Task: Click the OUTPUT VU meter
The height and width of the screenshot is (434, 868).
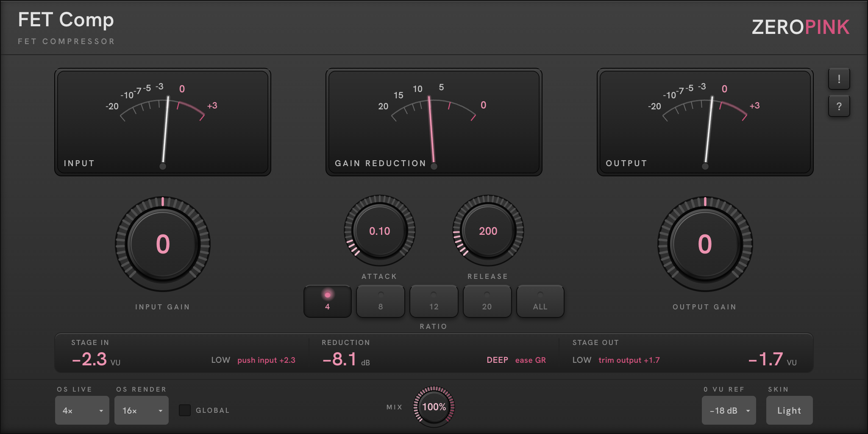Action: coord(705,122)
